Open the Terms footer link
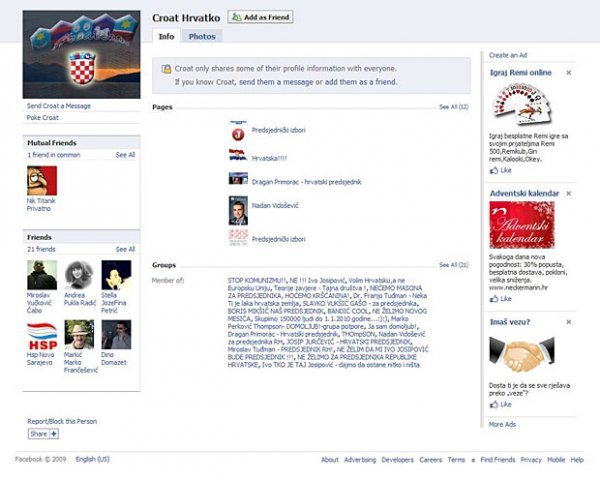 (456, 460)
